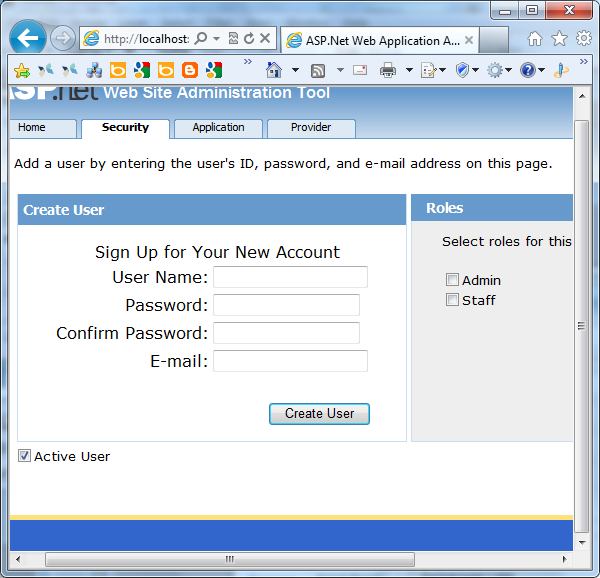This screenshot has width=600, height=578.
Task: Focus the Confirm Password field
Action: coord(286,333)
